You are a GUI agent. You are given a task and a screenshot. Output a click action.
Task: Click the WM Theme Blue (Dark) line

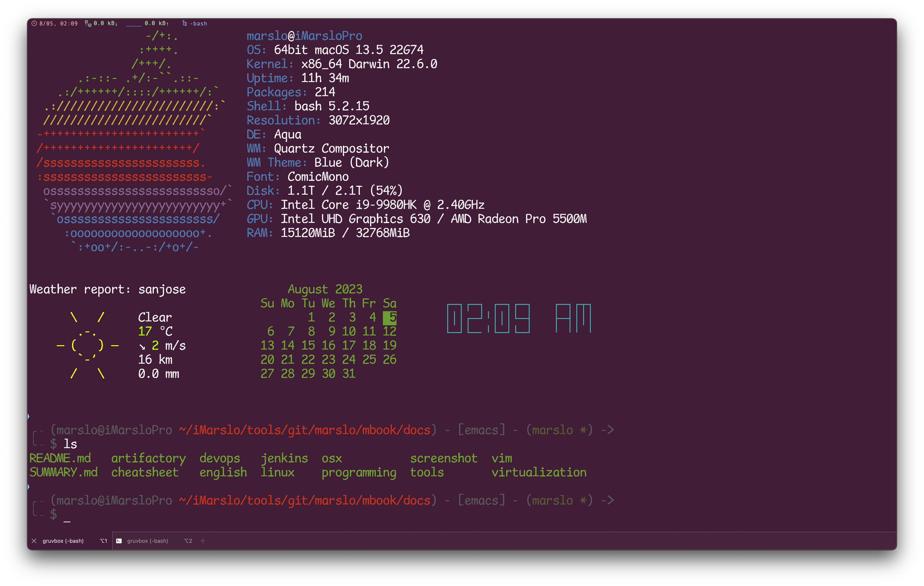tap(318, 162)
